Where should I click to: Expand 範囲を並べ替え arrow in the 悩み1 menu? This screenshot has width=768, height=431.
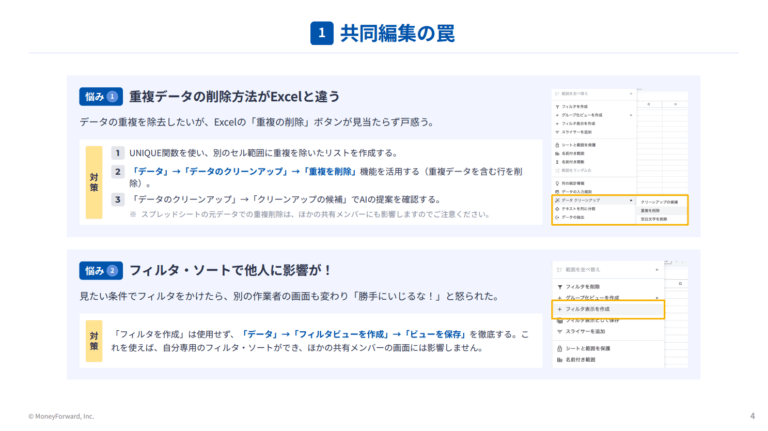(x=631, y=94)
